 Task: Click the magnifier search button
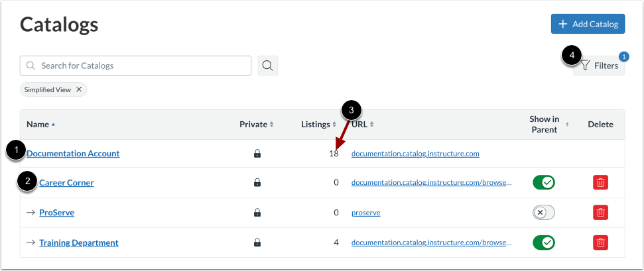tap(268, 66)
